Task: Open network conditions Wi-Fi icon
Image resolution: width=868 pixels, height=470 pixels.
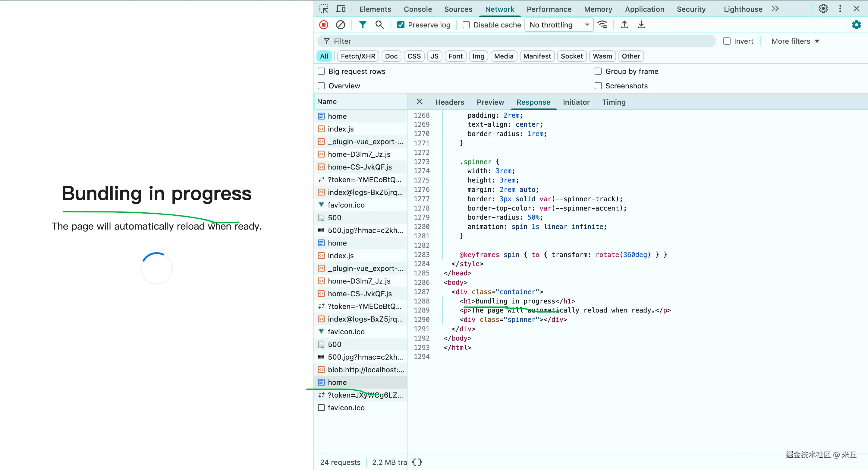Action: pos(602,25)
